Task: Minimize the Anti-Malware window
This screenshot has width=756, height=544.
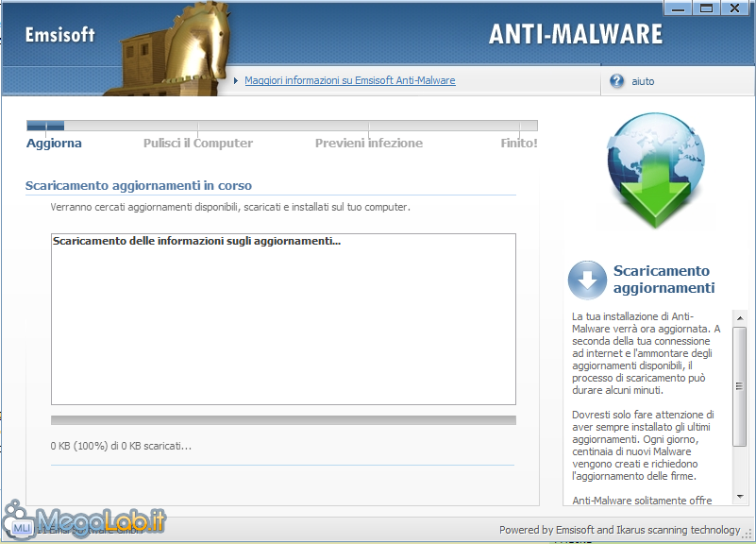Action: coord(678,8)
